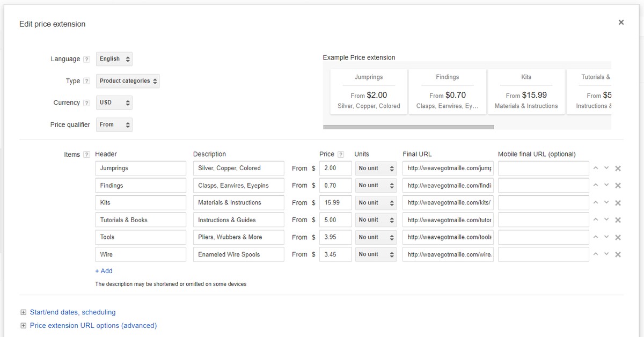Edit the Final URL for the Tools row

pyautogui.click(x=448, y=237)
